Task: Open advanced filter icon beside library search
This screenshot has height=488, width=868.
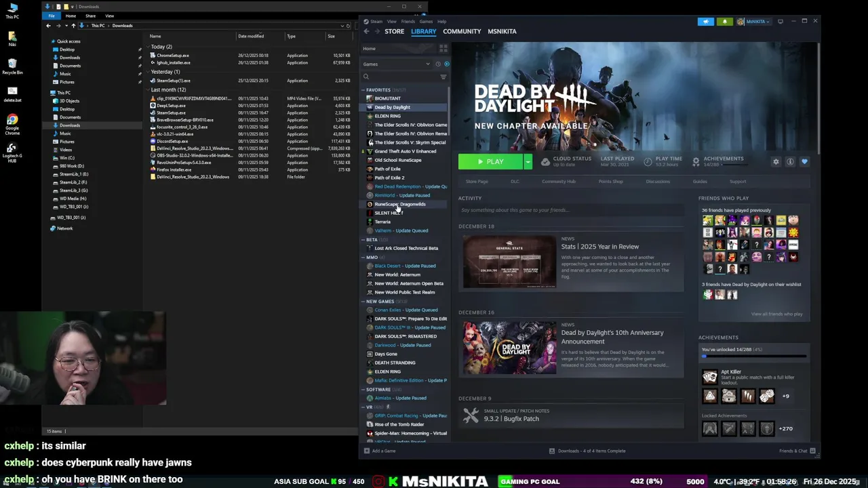Action: pyautogui.click(x=443, y=77)
